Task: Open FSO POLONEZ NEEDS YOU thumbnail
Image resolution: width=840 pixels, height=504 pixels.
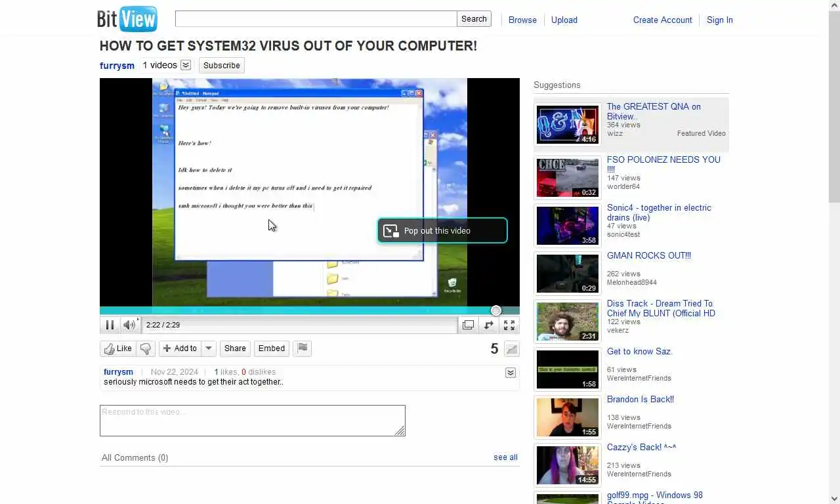Action: 568,178
